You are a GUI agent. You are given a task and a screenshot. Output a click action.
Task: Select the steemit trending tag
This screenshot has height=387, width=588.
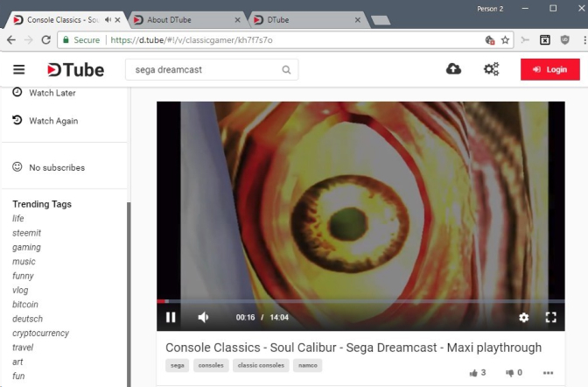(26, 233)
